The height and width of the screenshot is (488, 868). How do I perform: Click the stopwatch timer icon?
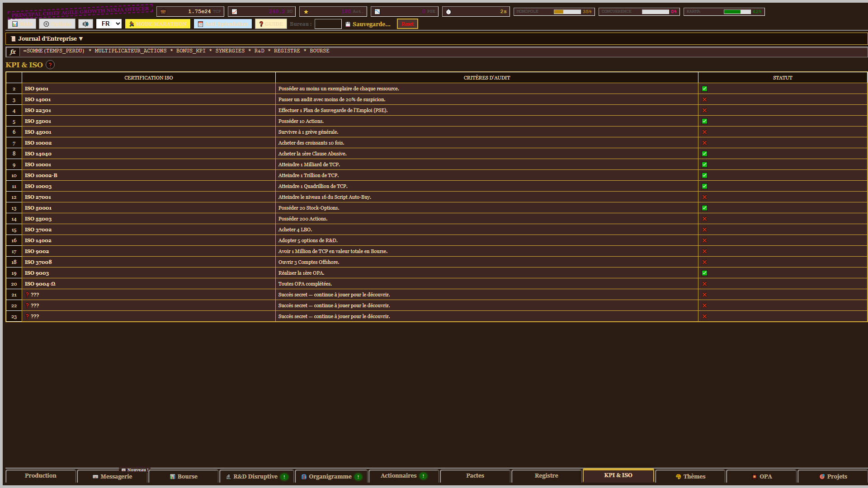pyautogui.click(x=448, y=12)
